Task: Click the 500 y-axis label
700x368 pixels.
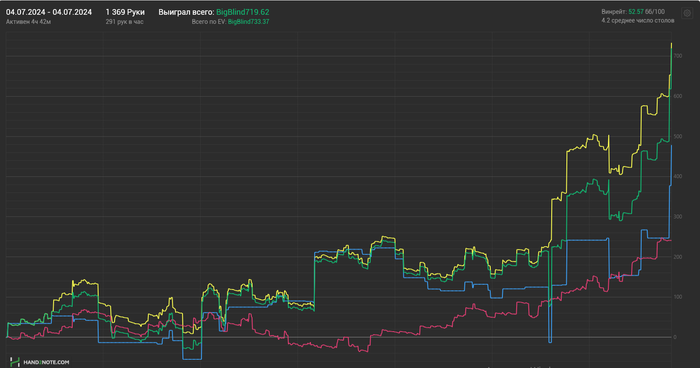Action: (x=678, y=136)
